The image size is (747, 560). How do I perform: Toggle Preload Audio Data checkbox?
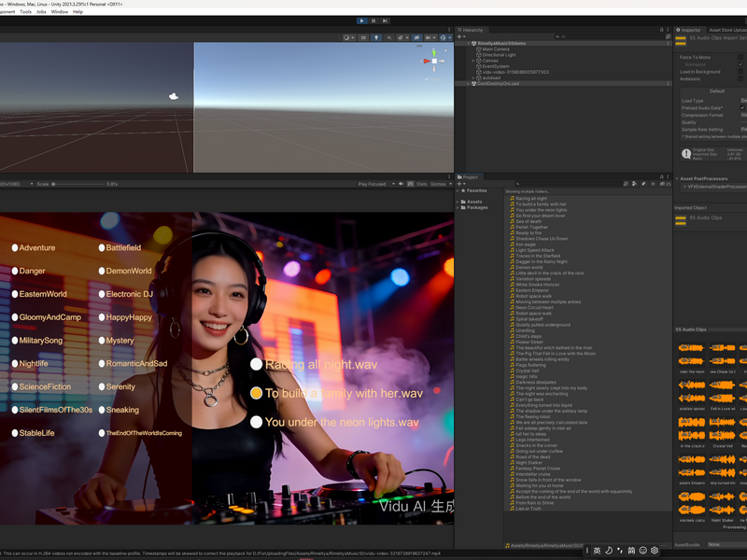tap(741, 108)
